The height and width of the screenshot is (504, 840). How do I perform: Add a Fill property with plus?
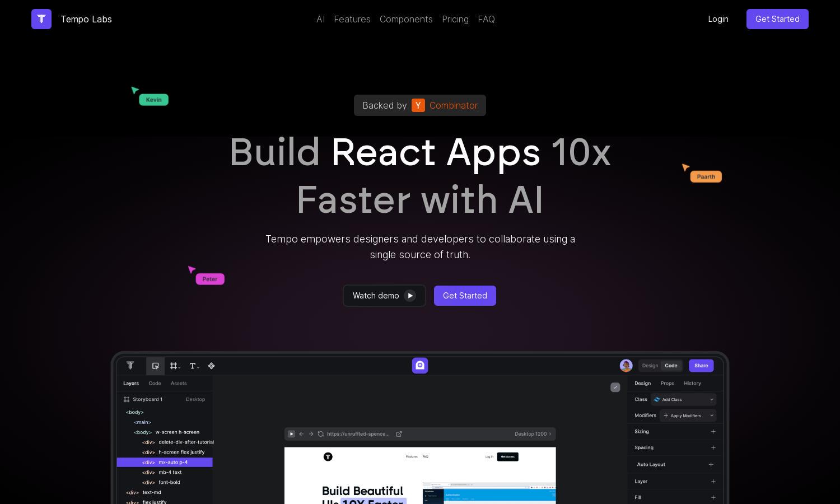click(x=713, y=497)
